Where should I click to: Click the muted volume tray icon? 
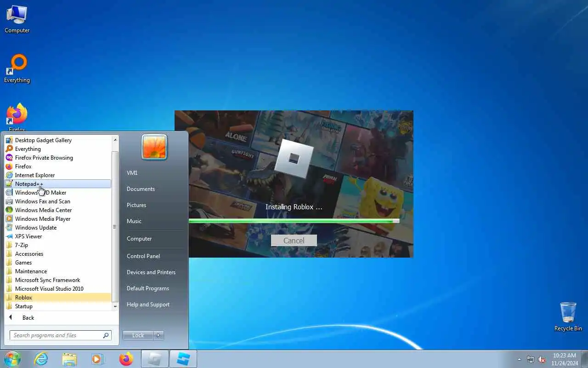tap(542, 359)
